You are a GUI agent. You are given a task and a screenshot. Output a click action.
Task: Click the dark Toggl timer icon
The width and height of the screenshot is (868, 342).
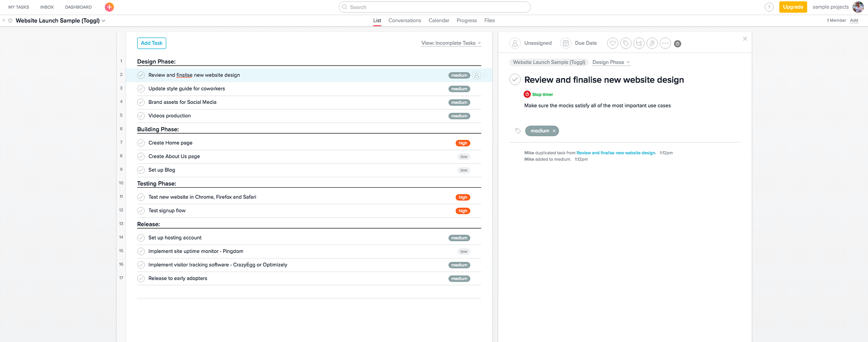coord(677,43)
